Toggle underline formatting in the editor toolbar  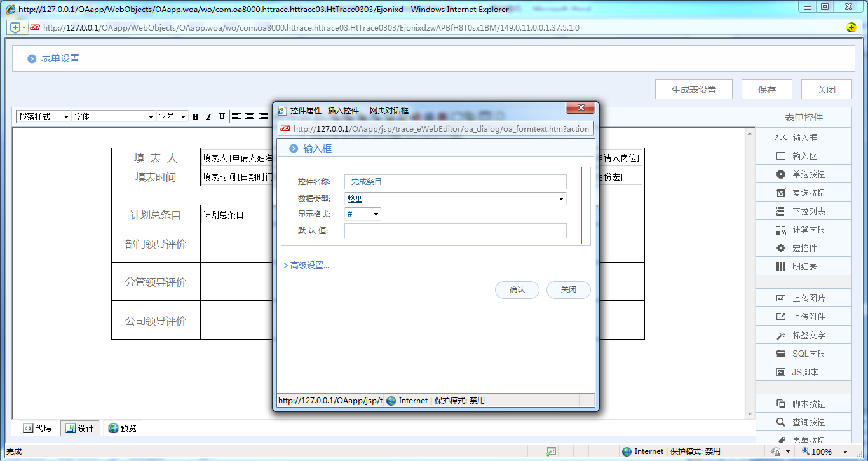[x=220, y=116]
